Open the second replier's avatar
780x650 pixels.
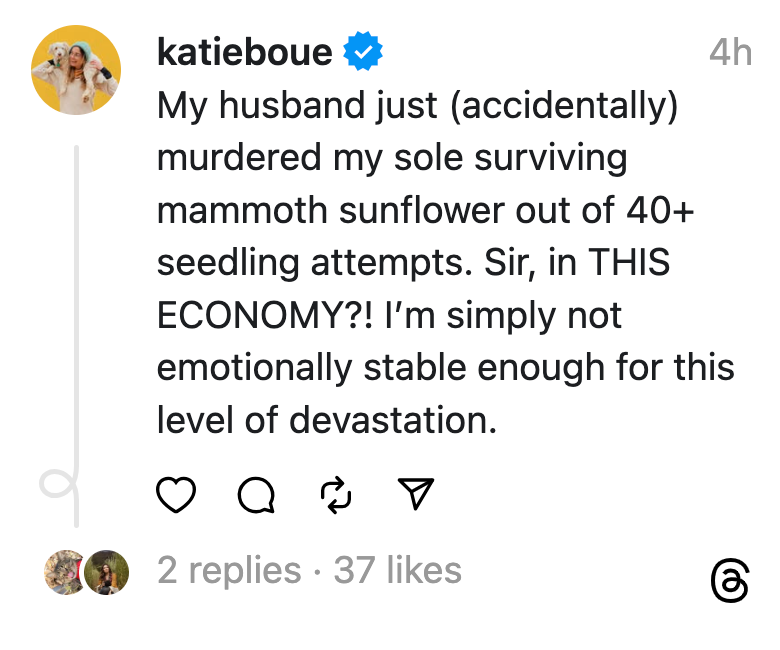click(106, 573)
